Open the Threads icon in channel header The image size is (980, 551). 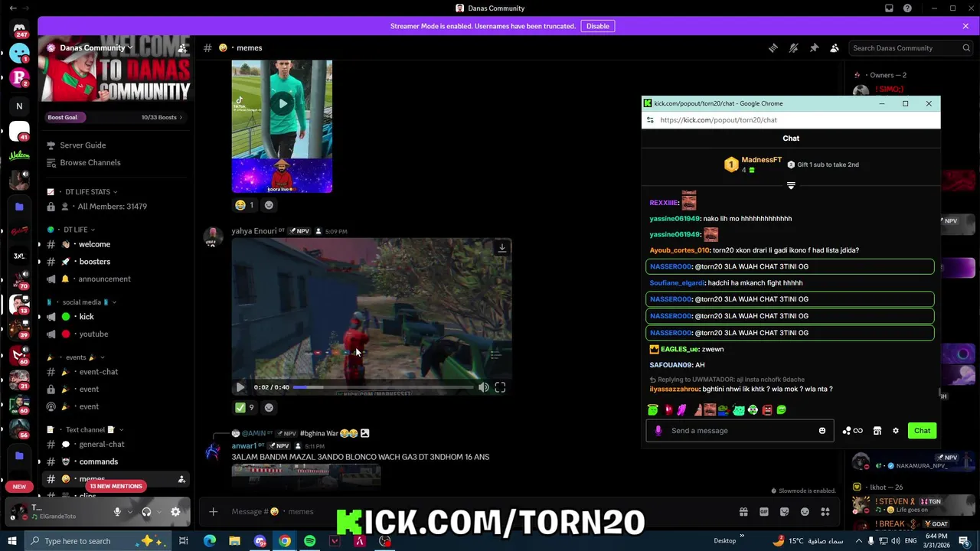point(773,47)
